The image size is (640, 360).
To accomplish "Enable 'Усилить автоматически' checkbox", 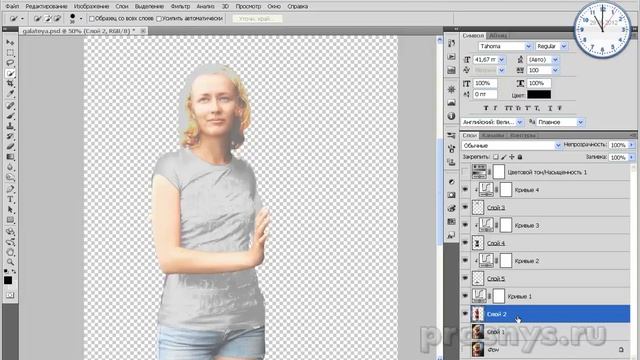I will pos(159,19).
